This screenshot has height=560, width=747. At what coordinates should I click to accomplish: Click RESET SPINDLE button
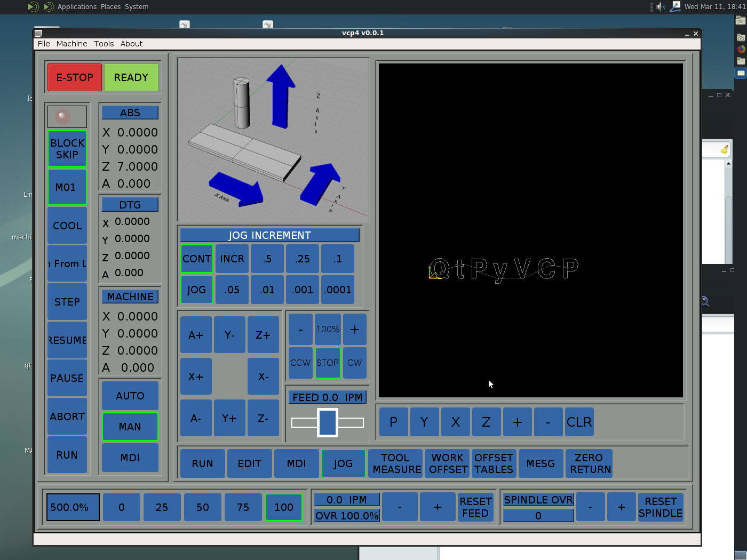661,507
